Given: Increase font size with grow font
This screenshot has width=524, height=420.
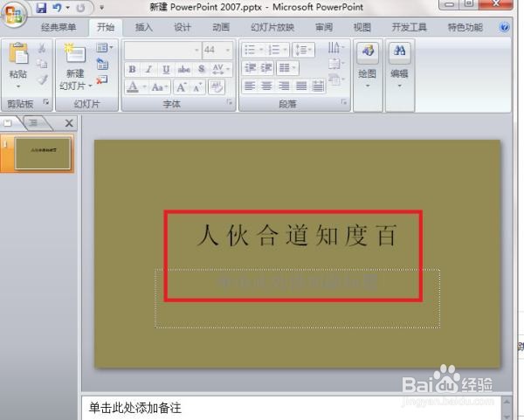Looking at the screenshot, I should [x=182, y=87].
